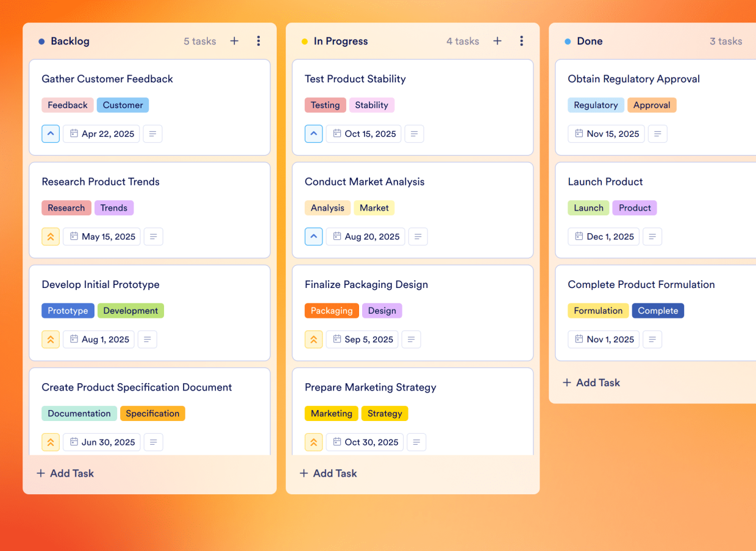
Task: Toggle the priority arrow on Conduct Market Analysis
Action: (313, 236)
